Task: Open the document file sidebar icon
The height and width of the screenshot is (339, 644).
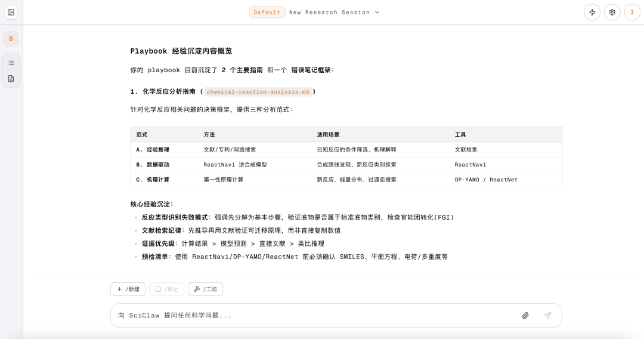Action: [11, 79]
